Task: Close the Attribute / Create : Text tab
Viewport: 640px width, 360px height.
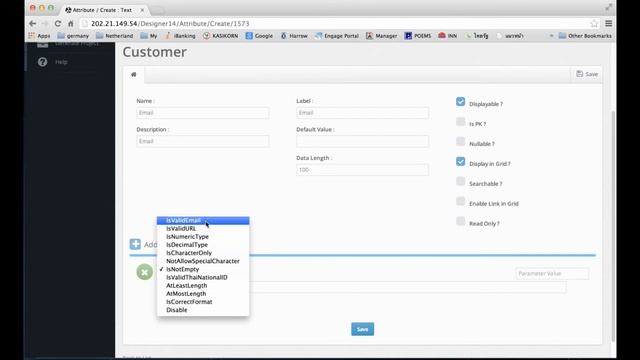Action: pyautogui.click(x=142, y=10)
